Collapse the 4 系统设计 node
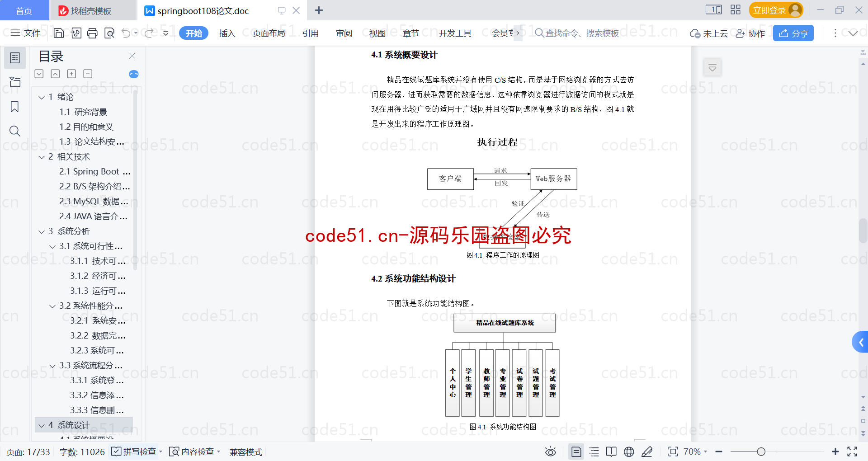This screenshot has width=868, height=461. [x=42, y=425]
